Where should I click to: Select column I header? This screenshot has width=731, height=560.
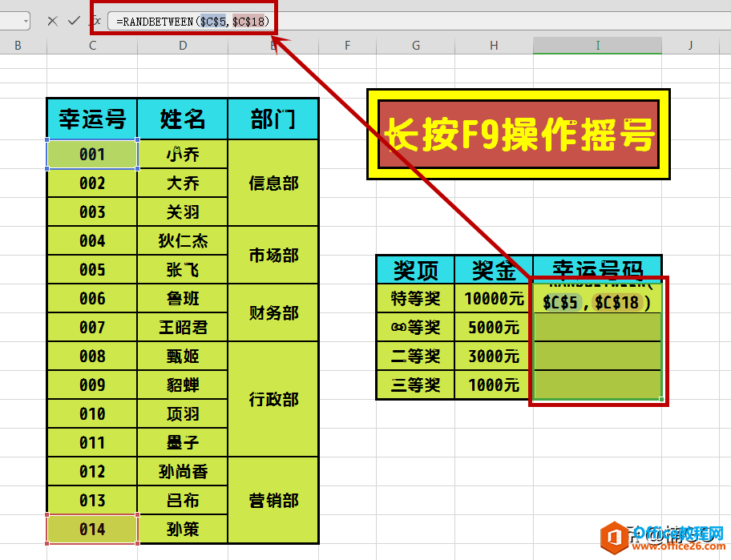[x=598, y=45]
